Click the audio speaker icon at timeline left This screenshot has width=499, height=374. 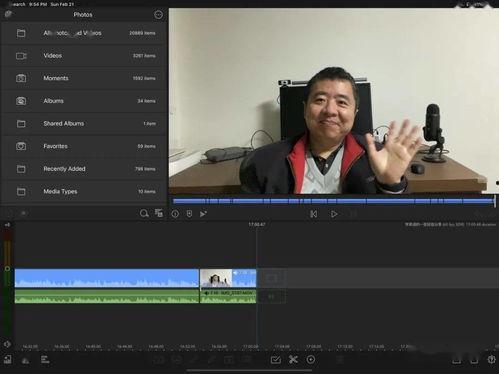[7, 344]
